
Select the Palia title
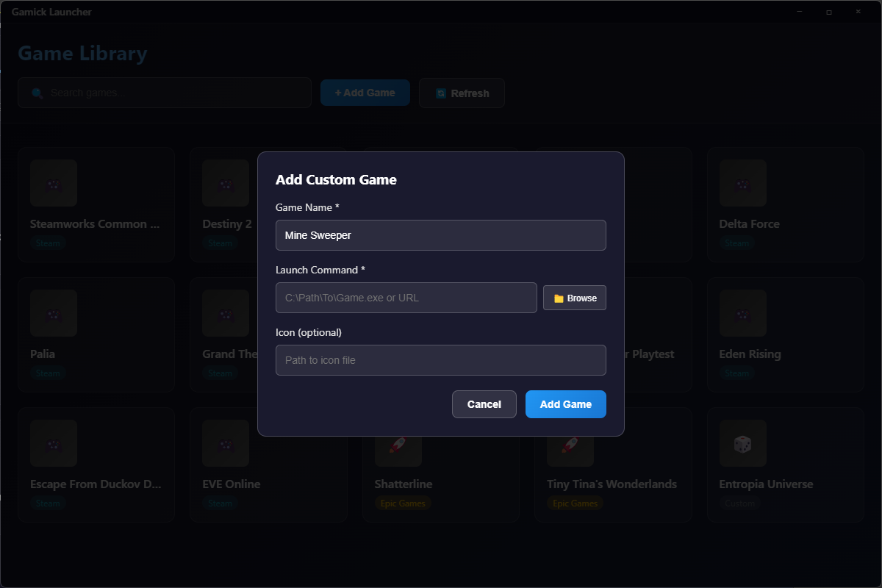(x=43, y=354)
